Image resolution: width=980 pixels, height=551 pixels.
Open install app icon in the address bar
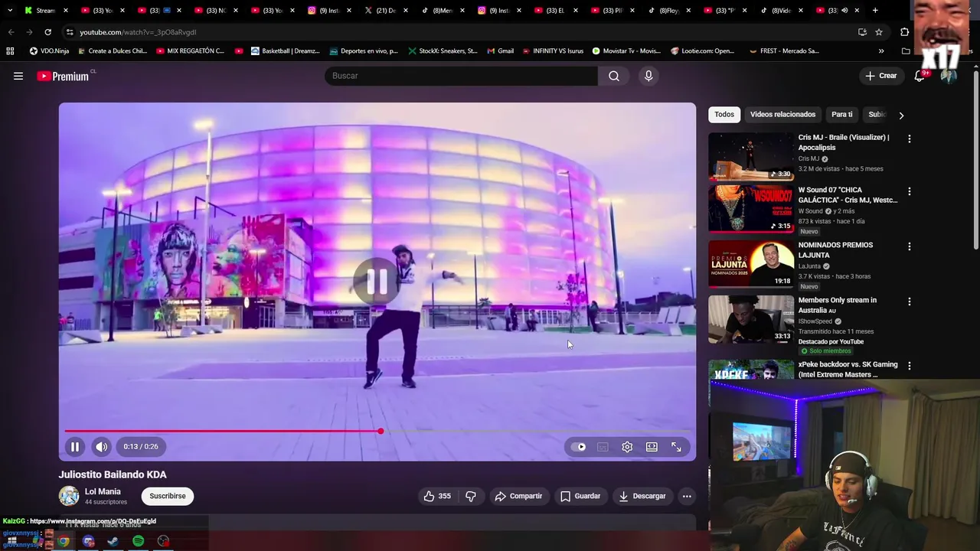862,32
